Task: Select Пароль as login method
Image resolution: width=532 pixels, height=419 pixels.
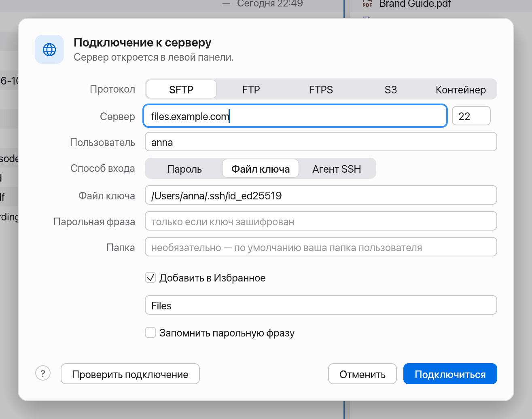Action: (x=184, y=169)
